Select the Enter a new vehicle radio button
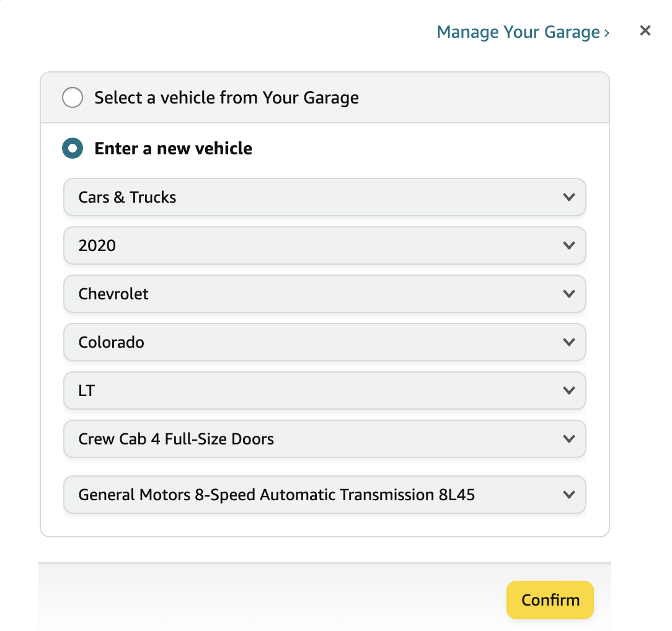The height and width of the screenshot is (631, 672). 73,149
